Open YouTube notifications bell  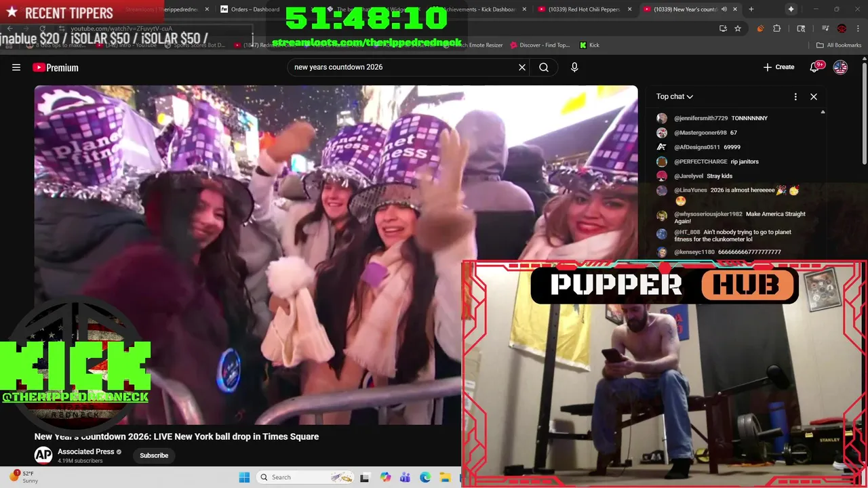(x=816, y=67)
